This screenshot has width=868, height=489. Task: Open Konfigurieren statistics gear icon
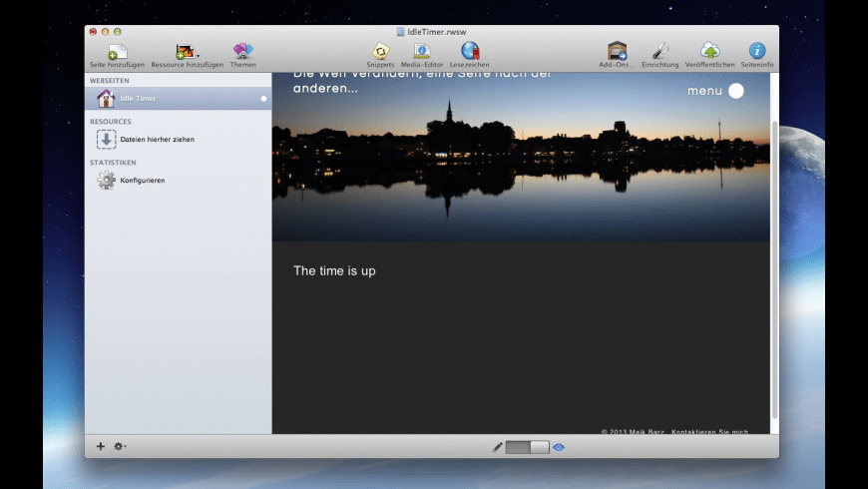coord(106,180)
